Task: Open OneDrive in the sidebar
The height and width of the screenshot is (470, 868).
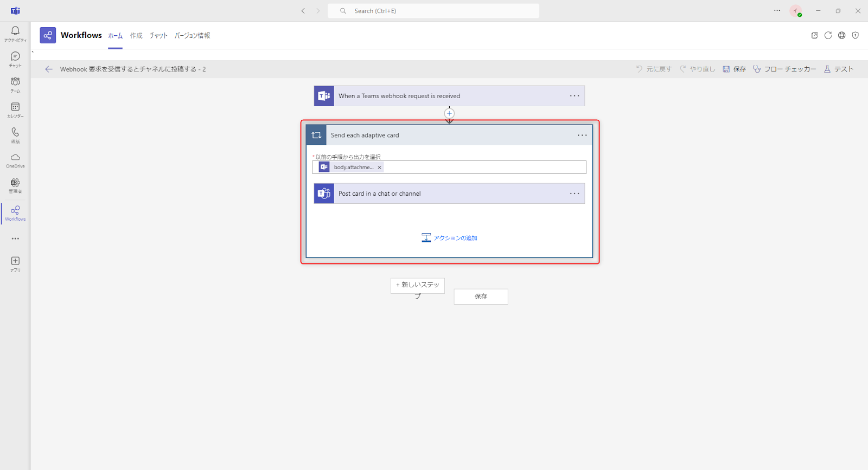Action: (15, 160)
